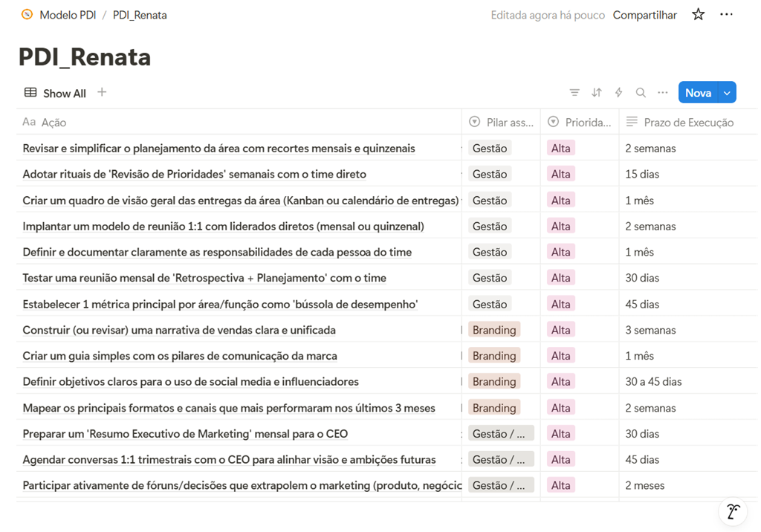Click Alta tag in 'Testar uma reunião mensal' row
The width and height of the screenshot is (761, 532).
coord(560,278)
